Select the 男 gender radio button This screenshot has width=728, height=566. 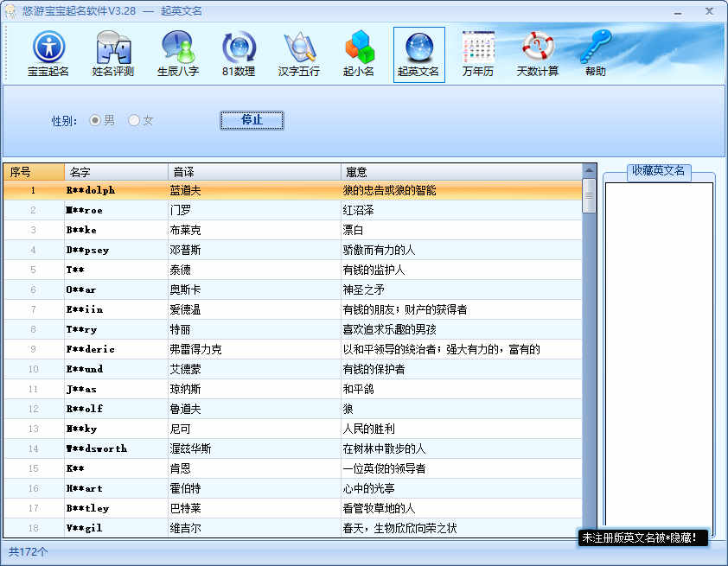tap(95, 120)
